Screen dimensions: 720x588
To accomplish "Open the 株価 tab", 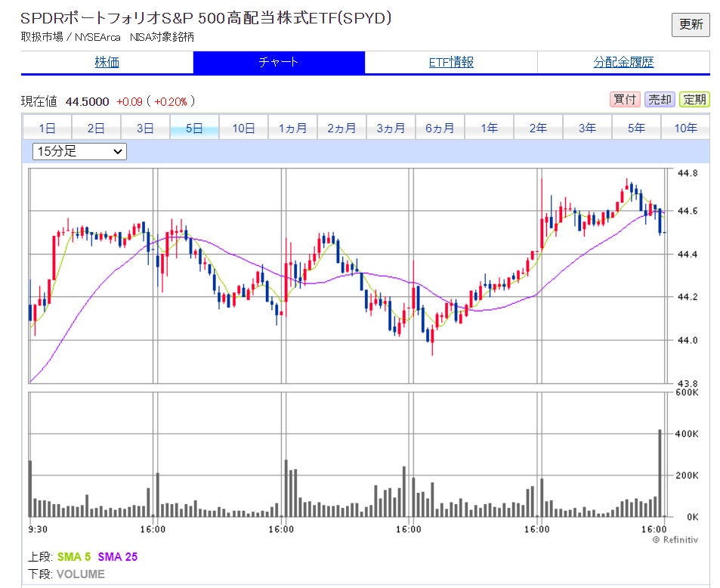I will (x=107, y=62).
